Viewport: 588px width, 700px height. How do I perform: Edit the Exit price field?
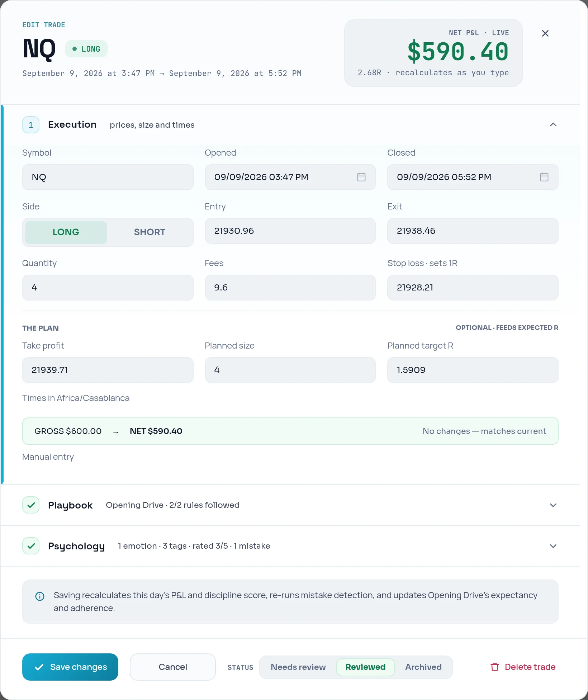pyautogui.click(x=473, y=231)
